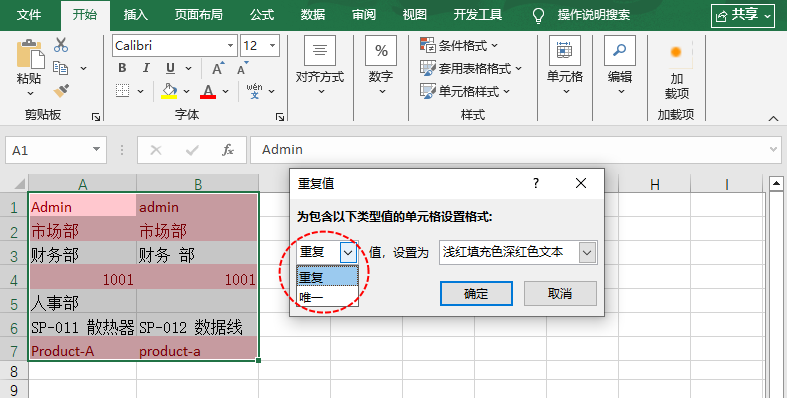787x398 pixels.
Task: Toggle Underline formatting
Action: coord(171,68)
